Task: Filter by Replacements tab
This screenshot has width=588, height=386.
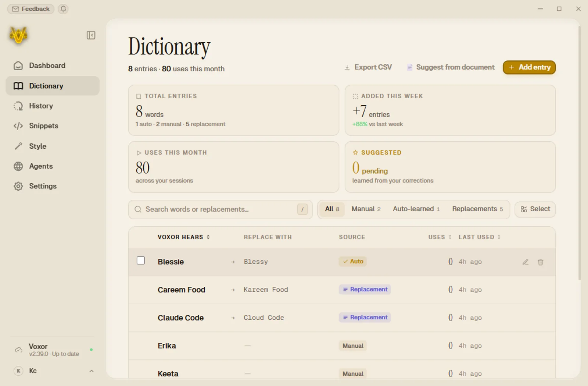Action: tap(477, 209)
